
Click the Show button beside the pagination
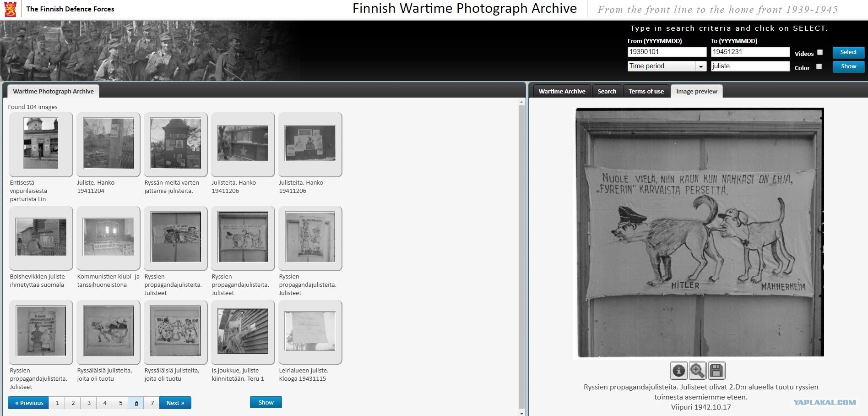pyautogui.click(x=266, y=402)
